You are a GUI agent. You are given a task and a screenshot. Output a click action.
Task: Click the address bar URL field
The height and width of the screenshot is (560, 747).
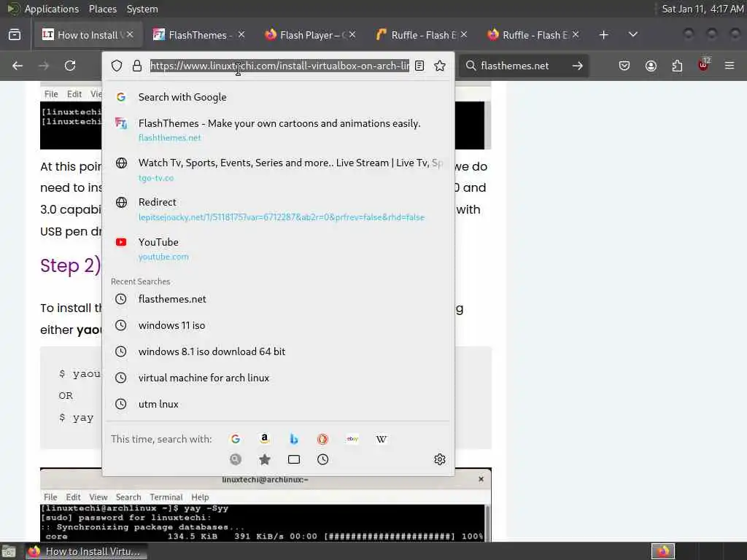[x=279, y=66]
